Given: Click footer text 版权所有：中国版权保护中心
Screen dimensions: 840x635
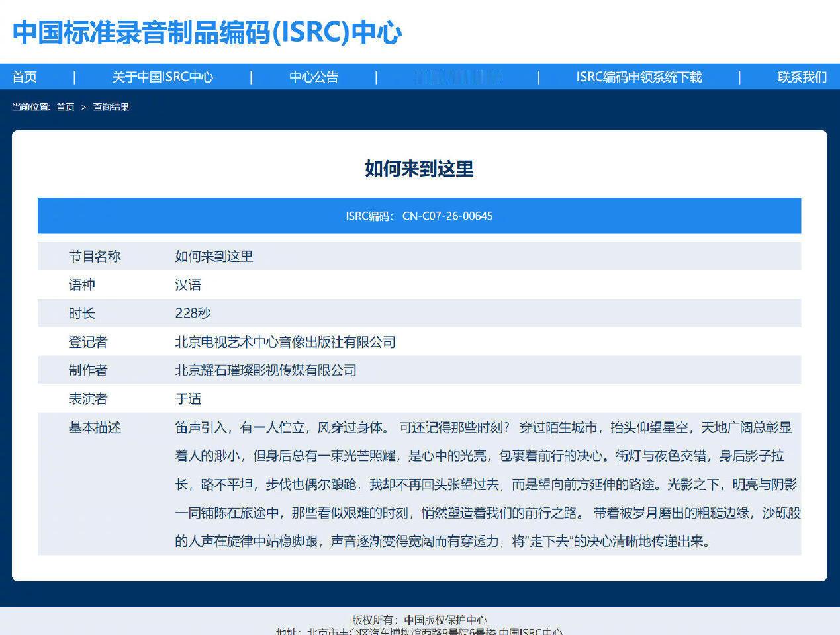Looking at the screenshot, I should point(419,620).
